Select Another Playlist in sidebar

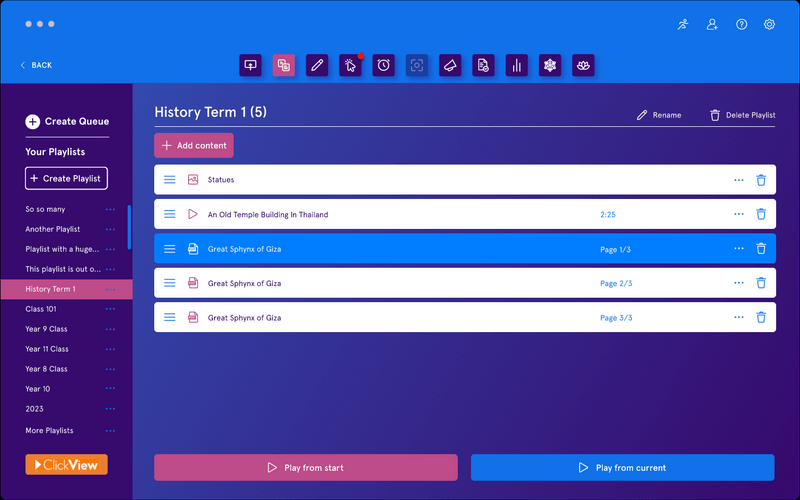click(x=53, y=229)
